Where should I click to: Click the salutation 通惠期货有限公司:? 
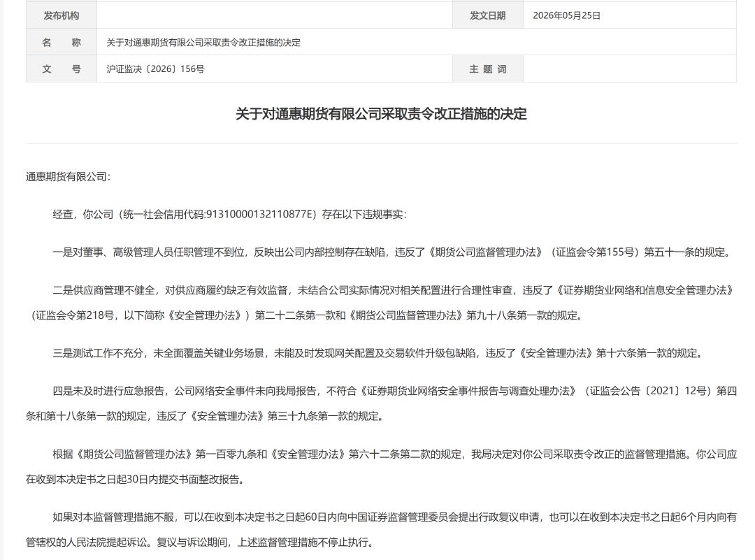[x=68, y=177]
